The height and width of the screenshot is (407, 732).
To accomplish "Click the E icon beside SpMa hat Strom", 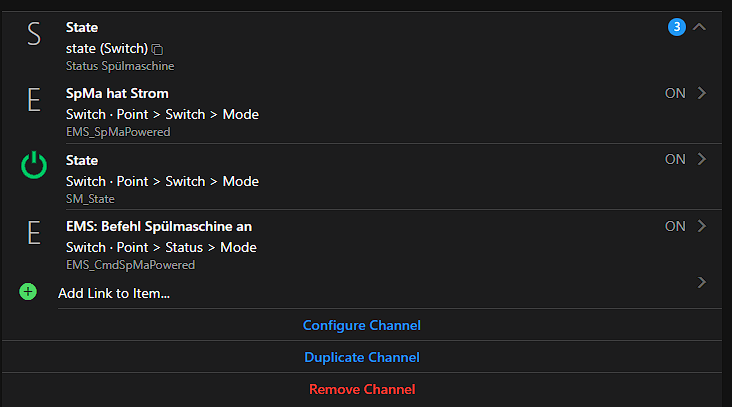I will click(x=34, y=101).
